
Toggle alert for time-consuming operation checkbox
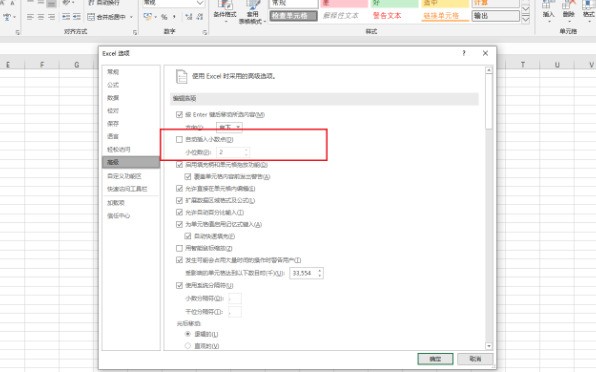coord(179,260)
